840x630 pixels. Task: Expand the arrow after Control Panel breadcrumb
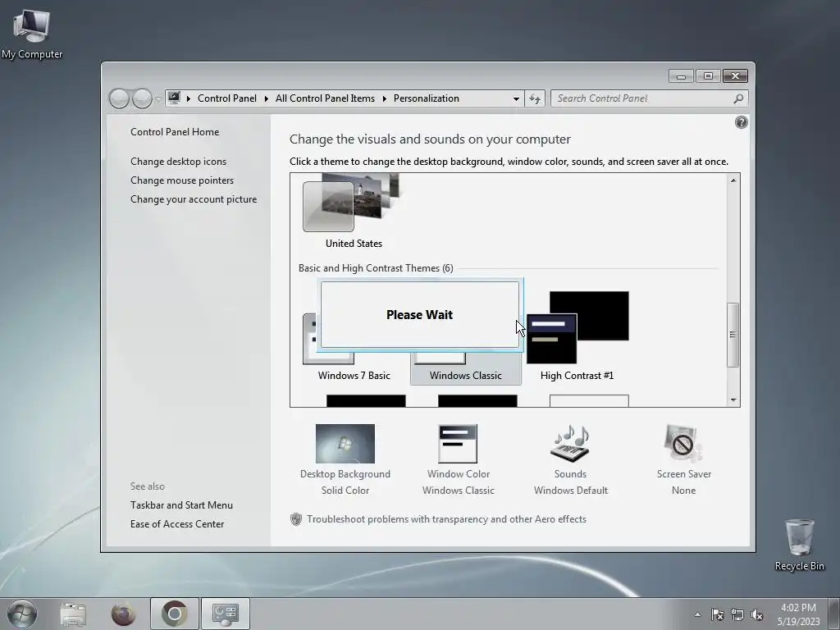pyautogui.click(x=267, y=98)
